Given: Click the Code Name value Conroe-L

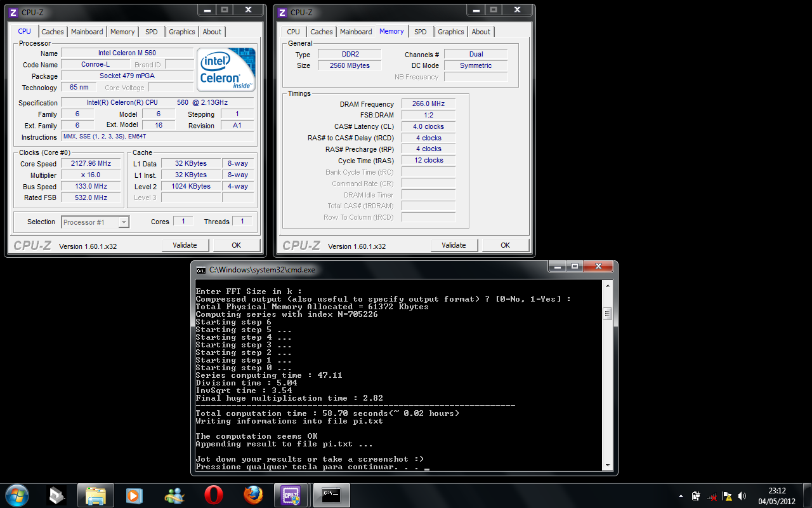Looking at the screenshot, I should coord(95,65).
